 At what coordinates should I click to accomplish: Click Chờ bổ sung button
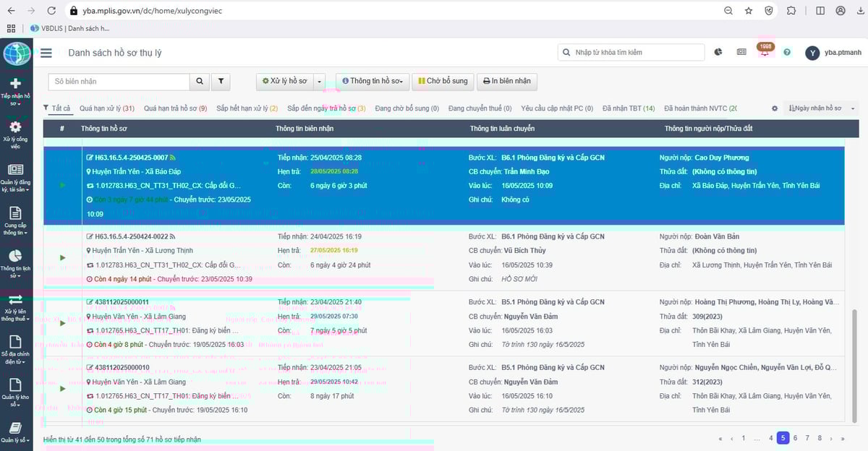tap(443, 81)
